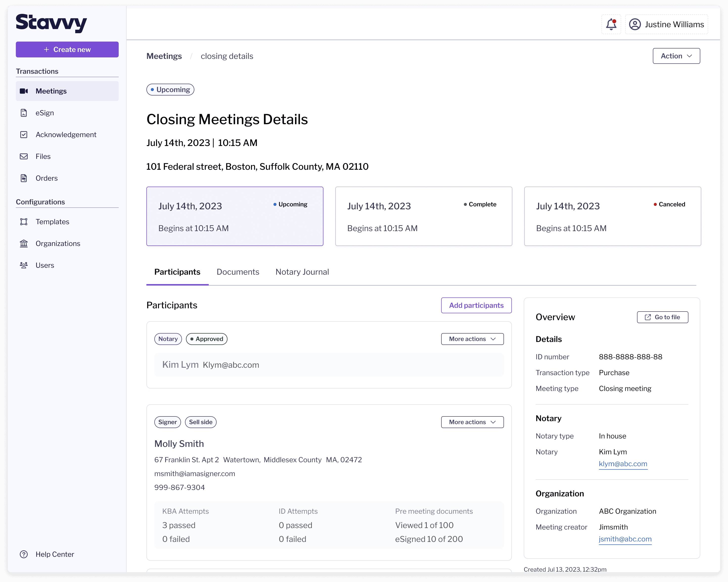Open the Action dropdown
This screenshot has width=728, height=582.
pyautogui.click(x=676, y=56)
